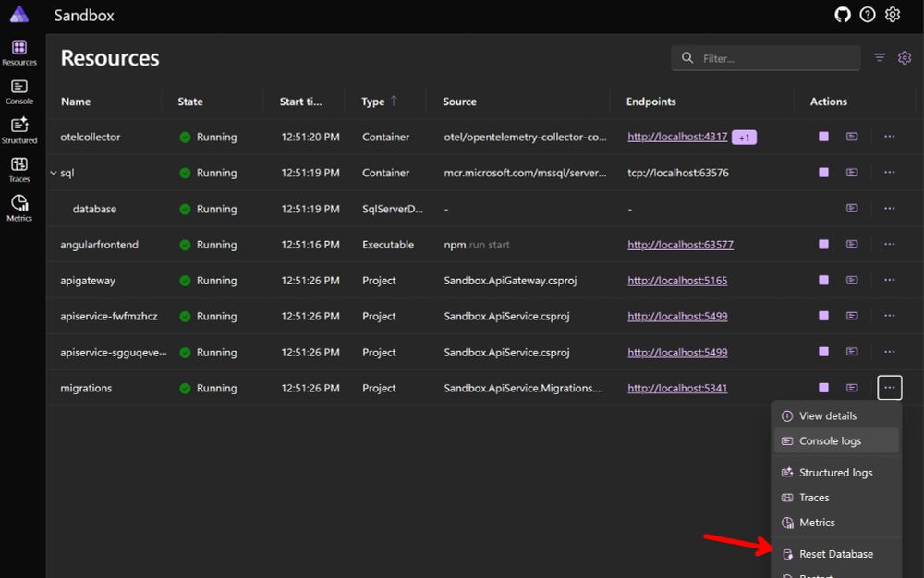Open the Resources table settings gear
The width and height of the screenshot is (924, 578).
click(x=905, y=57)
